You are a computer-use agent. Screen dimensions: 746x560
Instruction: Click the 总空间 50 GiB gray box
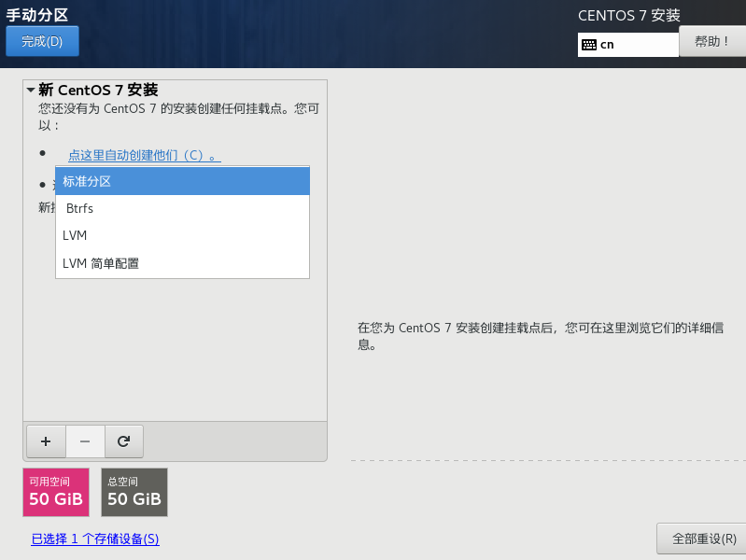[134, 492]
